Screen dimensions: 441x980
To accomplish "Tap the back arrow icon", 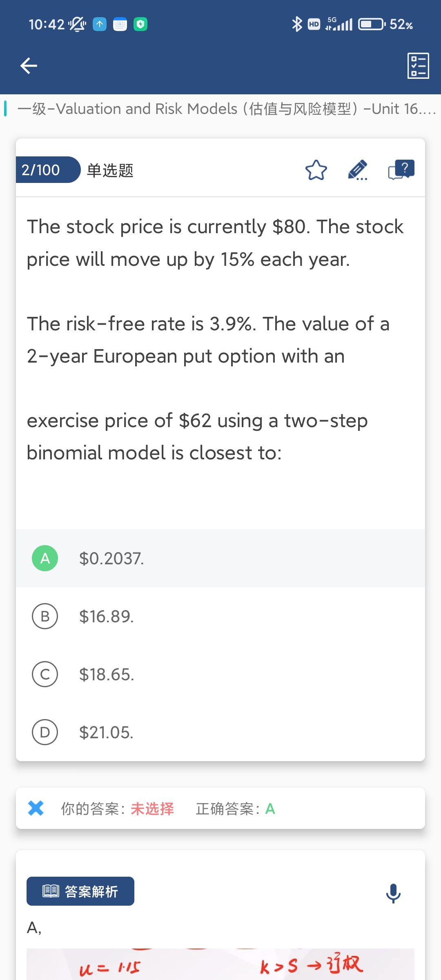I will (x=29, y=66).
